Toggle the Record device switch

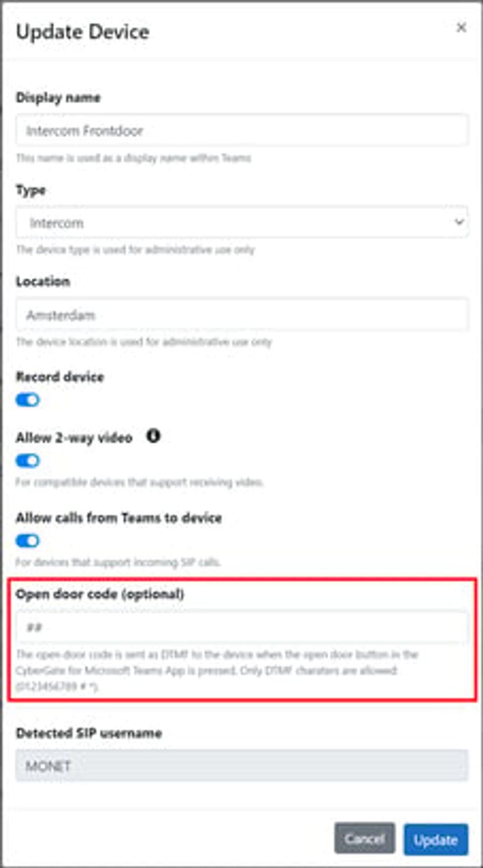pos(28,400)
